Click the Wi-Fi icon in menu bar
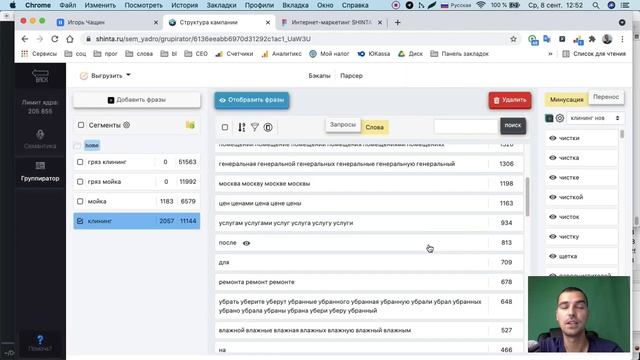This screenshot has height=360, width=640. pos(481,5)
